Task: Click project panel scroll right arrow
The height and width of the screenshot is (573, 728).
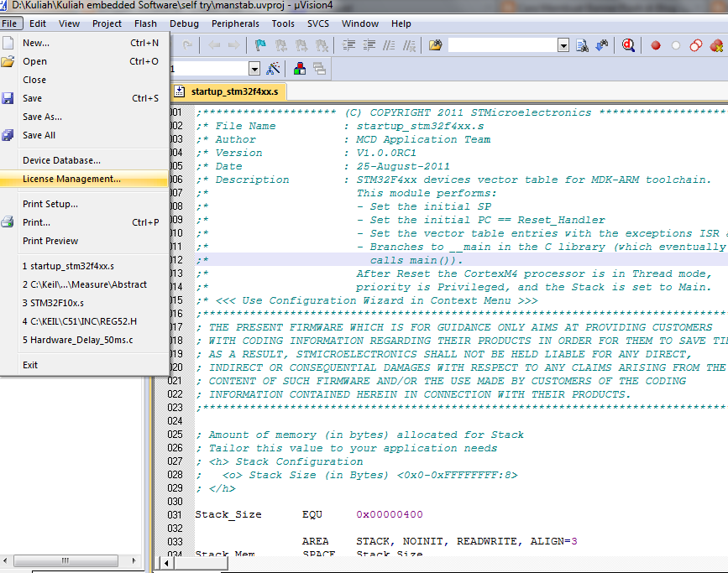Action: [x=134, y=560]
